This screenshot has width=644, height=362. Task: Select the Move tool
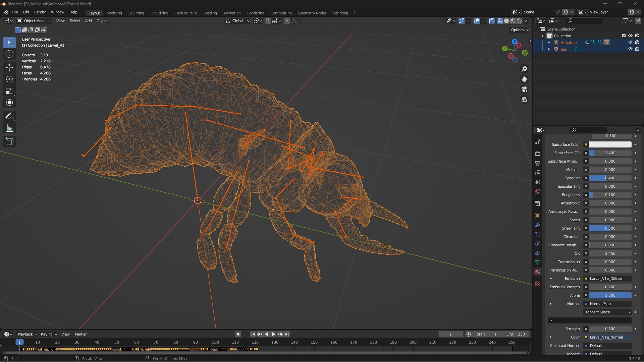point(9,67)
